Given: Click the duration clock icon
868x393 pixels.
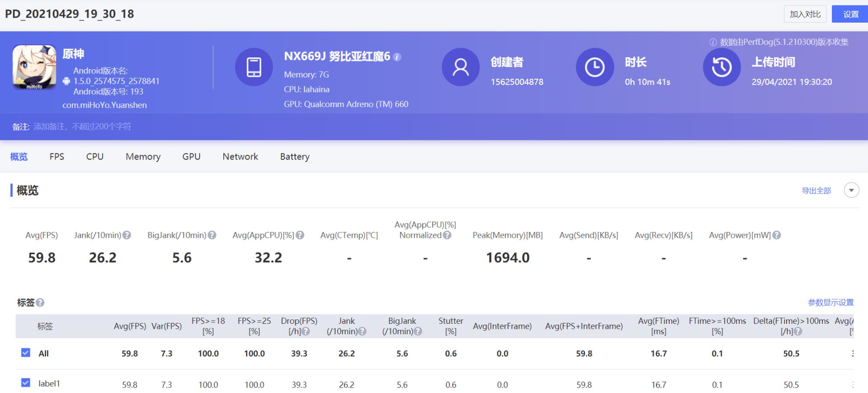Looking at the screenshot, I should 594,67.
